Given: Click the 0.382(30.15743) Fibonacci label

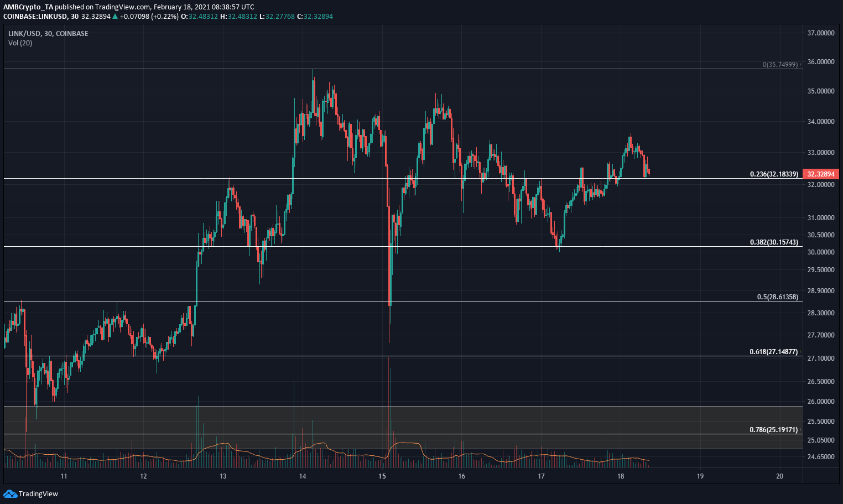Looking at the screenshot, I should [774, 242].
